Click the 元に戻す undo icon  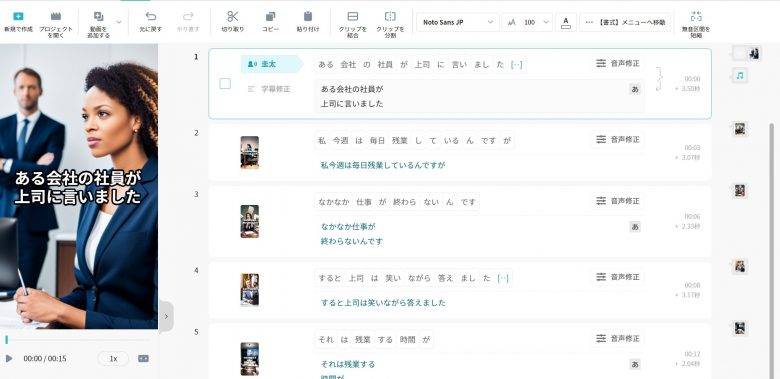click(150, 16)
